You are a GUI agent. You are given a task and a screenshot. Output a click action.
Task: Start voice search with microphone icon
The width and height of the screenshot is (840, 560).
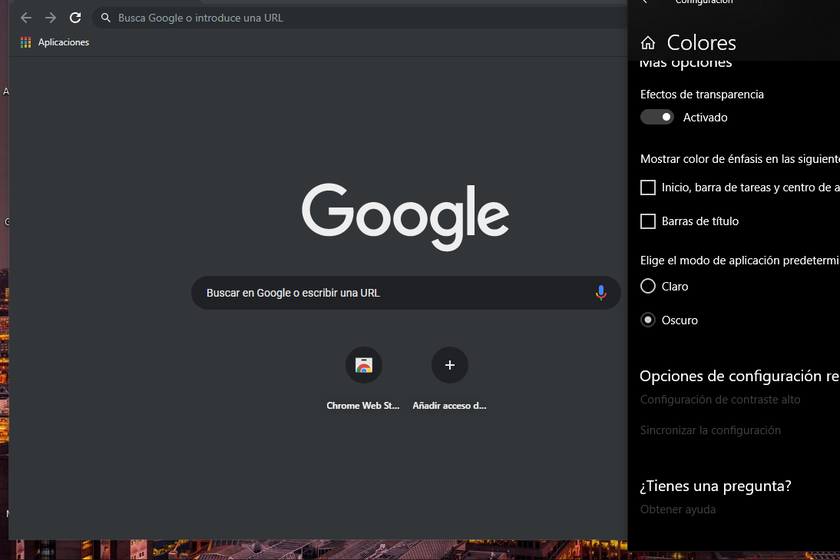coord(601,293)
